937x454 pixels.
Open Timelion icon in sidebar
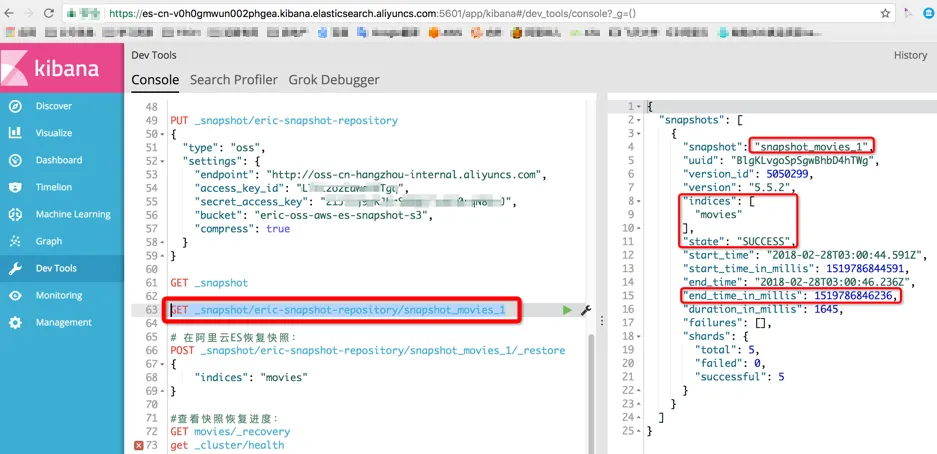(15, 187)
